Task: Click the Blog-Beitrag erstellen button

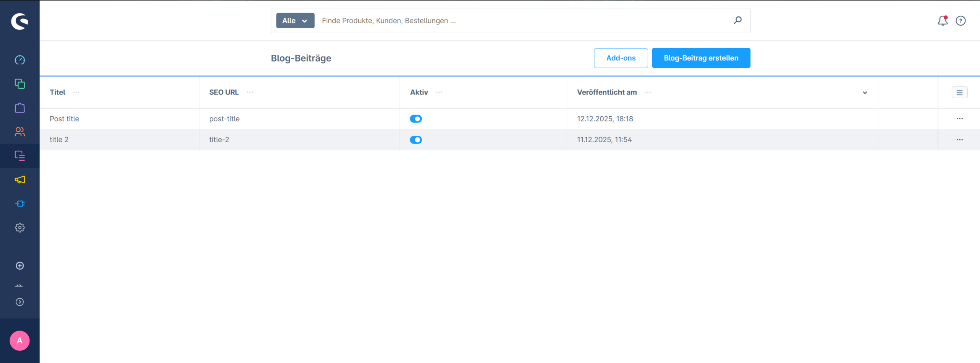Action: (x=701, y=58)
